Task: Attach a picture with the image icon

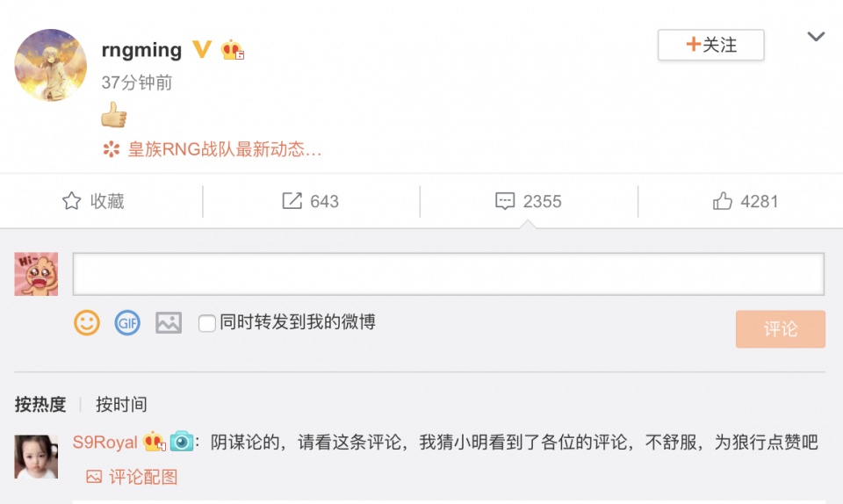Action: [169, 323]
